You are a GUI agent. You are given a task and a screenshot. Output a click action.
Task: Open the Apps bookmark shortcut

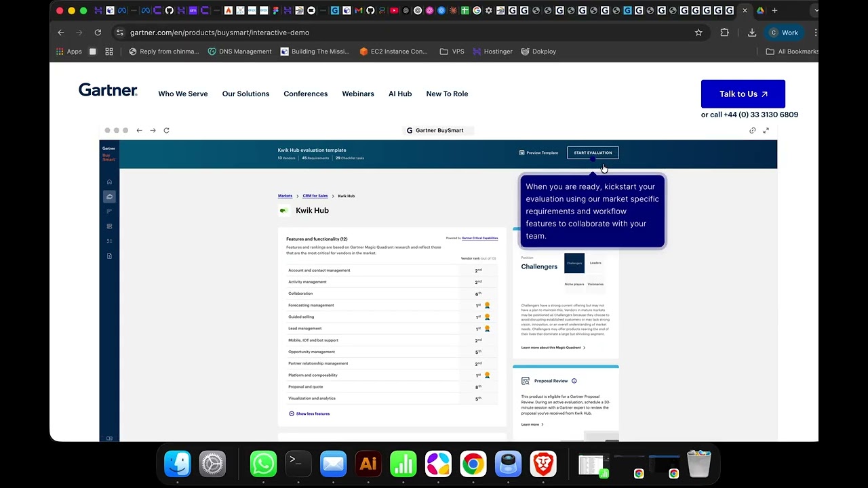tap(69, 52)
